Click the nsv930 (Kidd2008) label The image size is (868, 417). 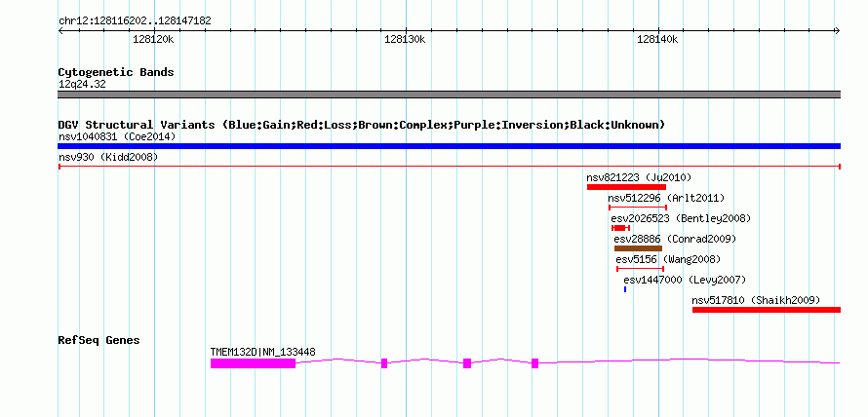108,157
